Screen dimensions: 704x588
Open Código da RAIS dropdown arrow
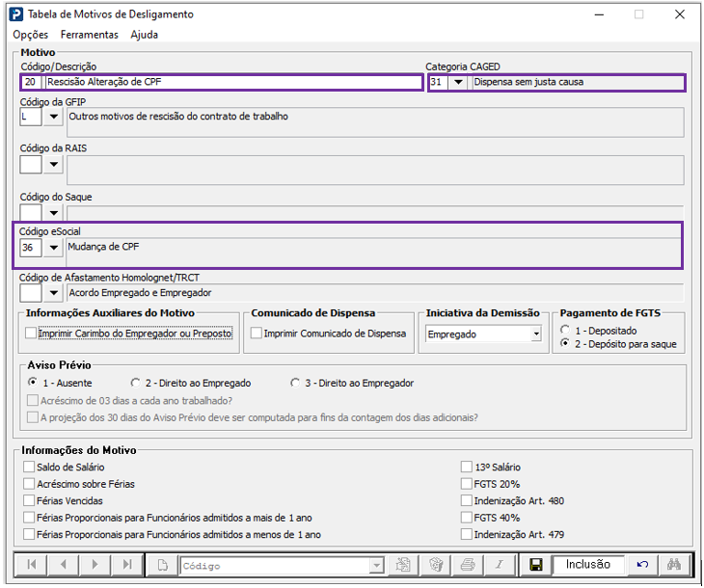pos(53,164)
